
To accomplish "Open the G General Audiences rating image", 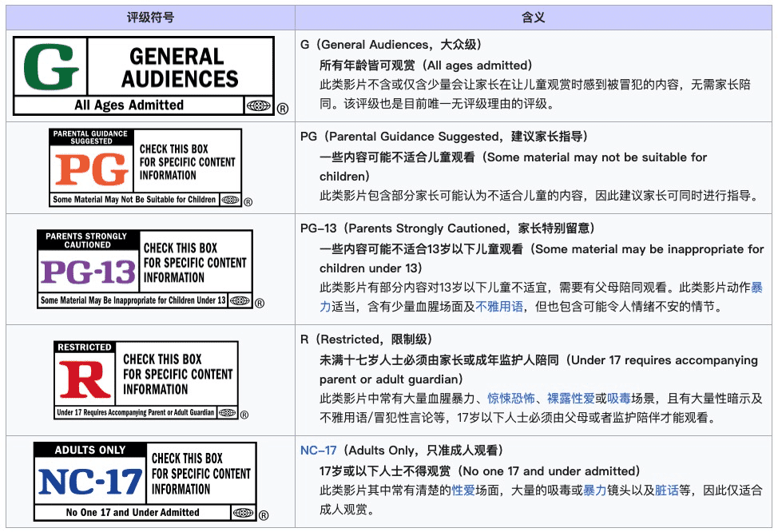I will point(151,76).
